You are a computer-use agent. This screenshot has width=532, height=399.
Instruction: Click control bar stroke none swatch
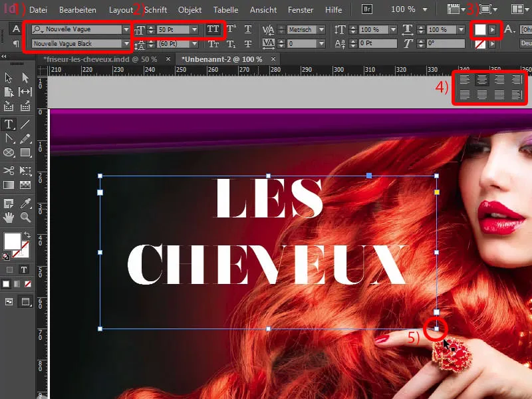[x=480, y=44]
